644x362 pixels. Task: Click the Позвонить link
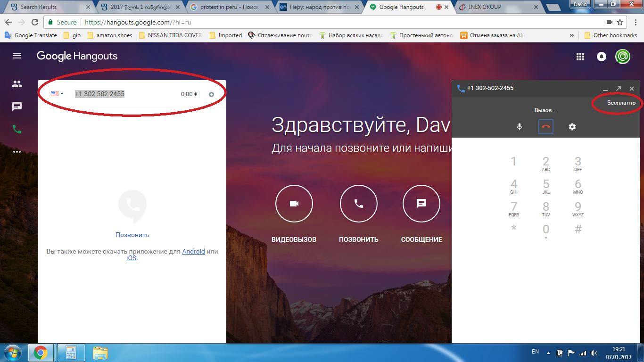(x=132, y=235)
